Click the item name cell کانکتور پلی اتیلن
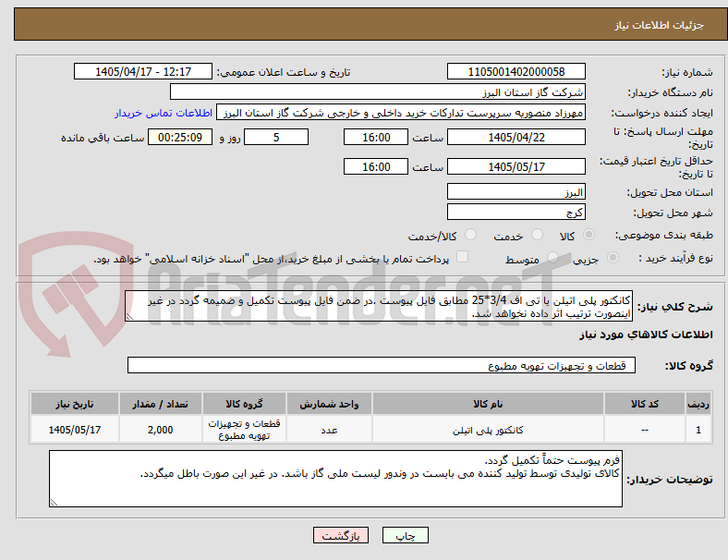Viewport: 728px width, 560px height. pos(488,430)
